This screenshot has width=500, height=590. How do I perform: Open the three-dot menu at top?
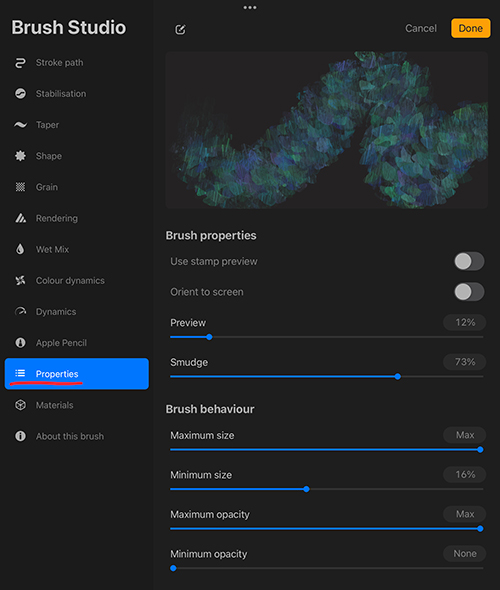click(x=250, y=8)
